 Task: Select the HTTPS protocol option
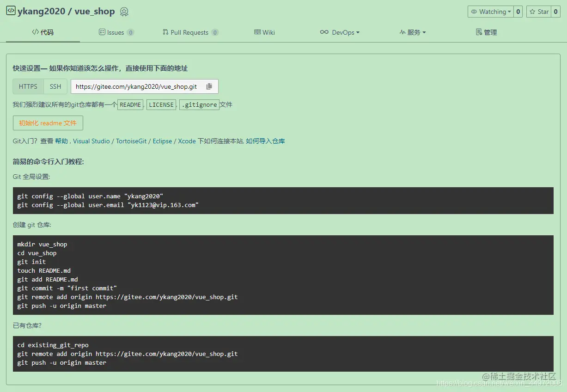click(28, 86)
